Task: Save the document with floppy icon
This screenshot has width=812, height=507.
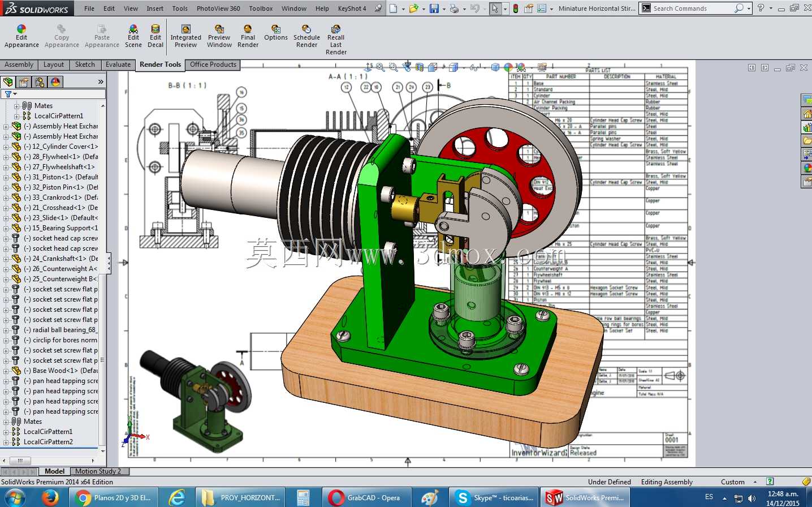Action: coord(434,8)
